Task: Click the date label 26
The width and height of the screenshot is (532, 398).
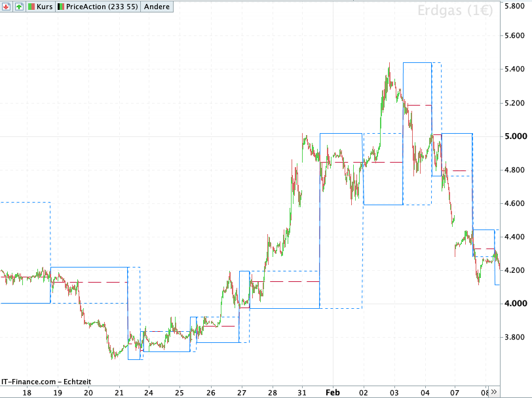Action: point(211,393)
